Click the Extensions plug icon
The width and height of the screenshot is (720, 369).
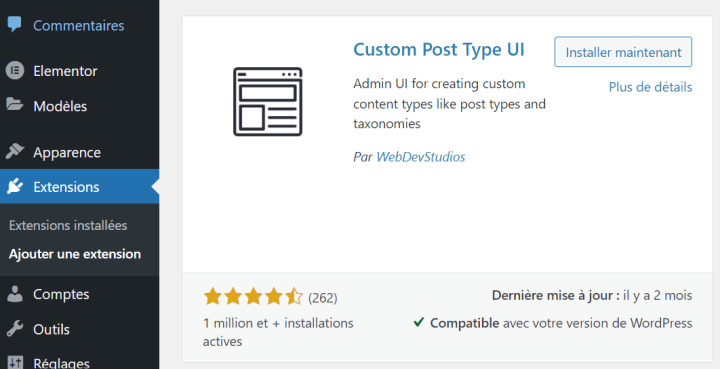[15, 186]
